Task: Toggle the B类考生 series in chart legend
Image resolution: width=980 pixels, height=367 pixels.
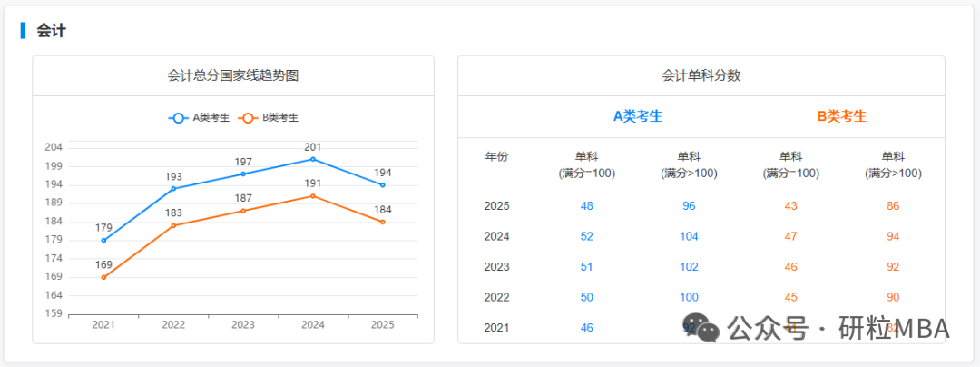Action: tap(268, 117)
